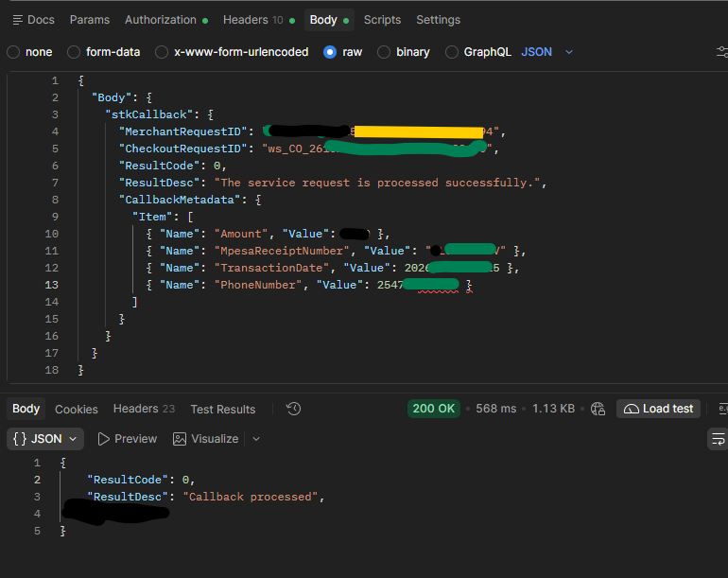Open Visualize response view

pos(206,439)
